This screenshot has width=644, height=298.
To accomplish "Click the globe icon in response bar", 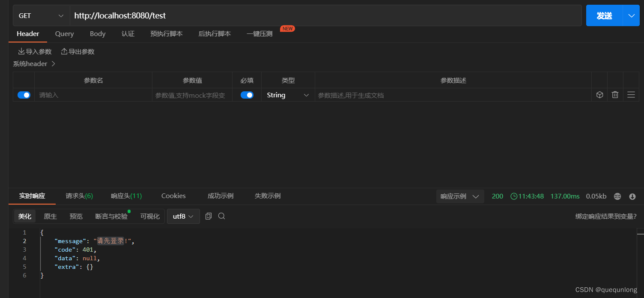I will click(x=617, y=196).
